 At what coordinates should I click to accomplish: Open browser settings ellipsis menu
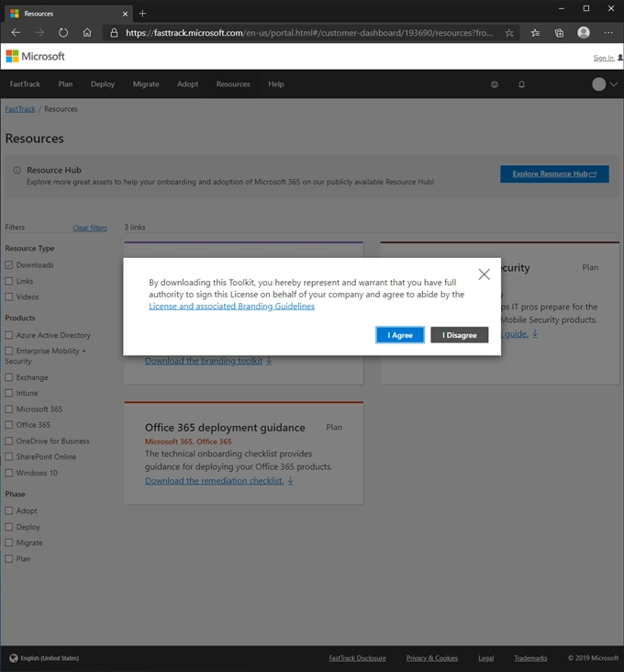(x=608, y=32)
